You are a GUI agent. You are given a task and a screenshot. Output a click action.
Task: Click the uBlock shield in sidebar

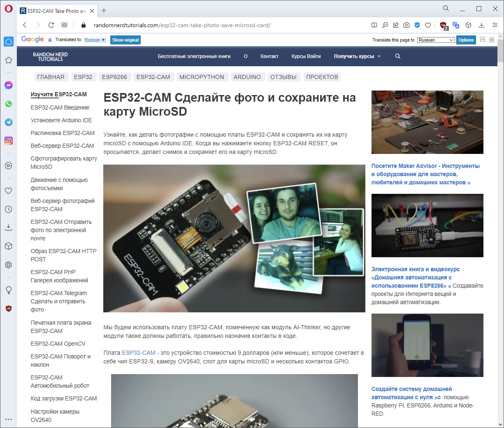(8, 309)
